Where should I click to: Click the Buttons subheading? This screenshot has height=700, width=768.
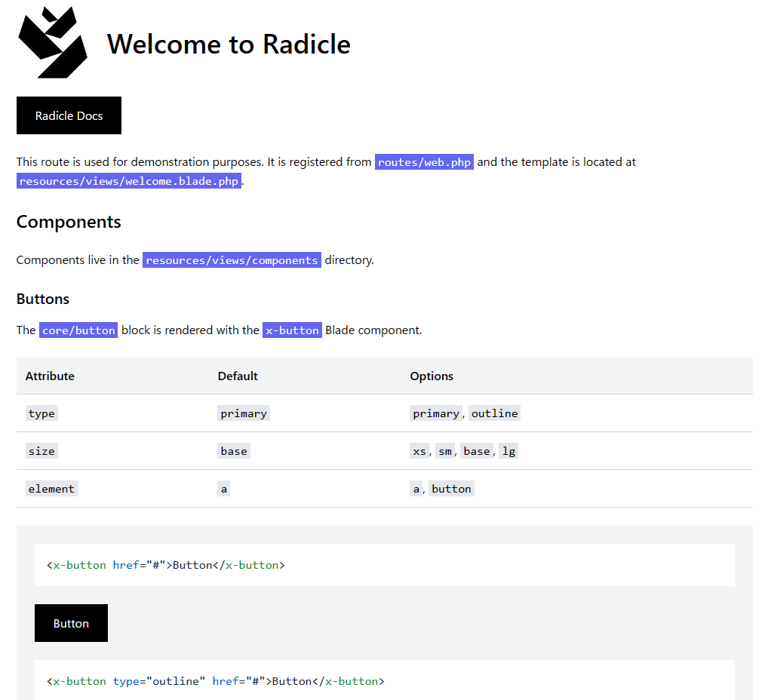click(x=43, y=299)
